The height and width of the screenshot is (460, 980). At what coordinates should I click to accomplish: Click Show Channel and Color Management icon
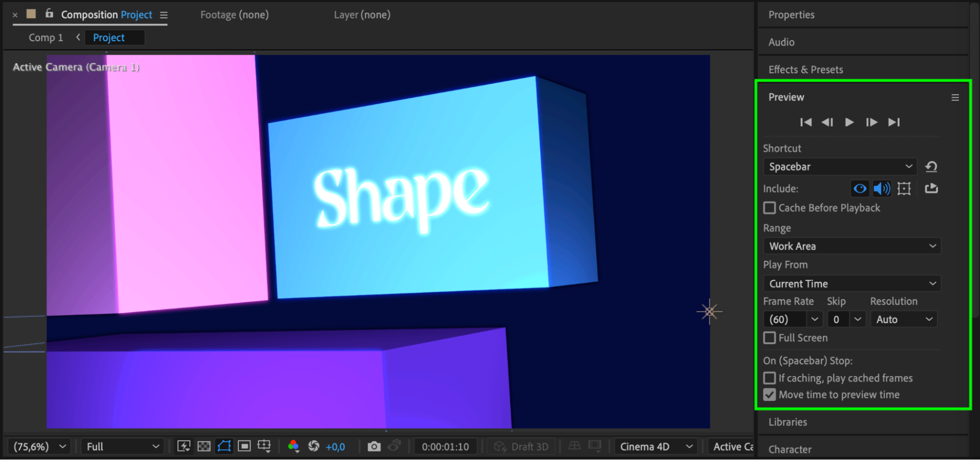point(293,446)
